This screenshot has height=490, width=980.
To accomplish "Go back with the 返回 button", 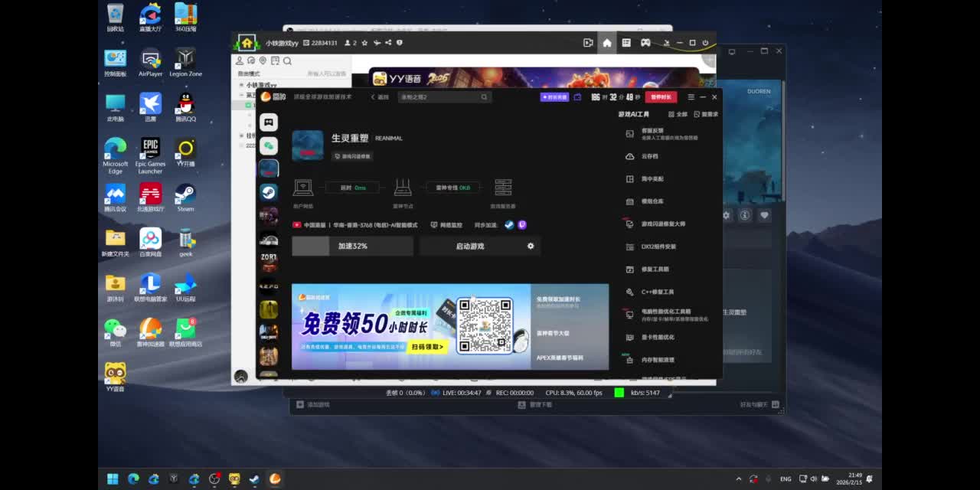I will click(x=380, y=97).
